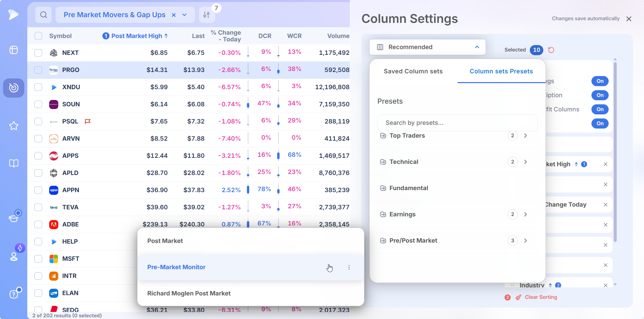Viewport: 644px width, 319px height.
Task: Turn off the On toggle beside 'fit Columns'
Action: tap(600, 109)
